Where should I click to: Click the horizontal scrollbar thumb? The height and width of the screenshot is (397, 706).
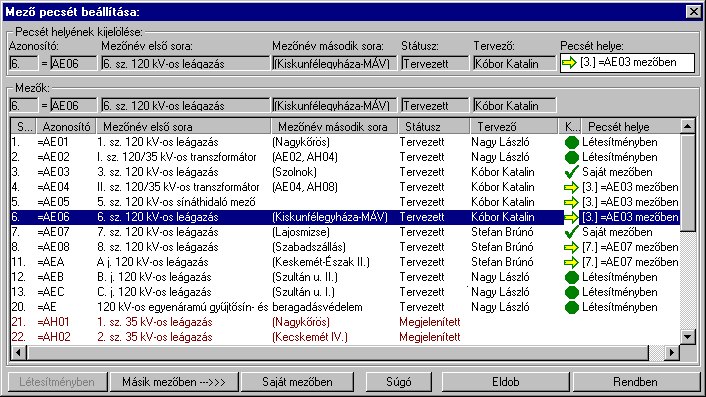[x=337, y=353]
